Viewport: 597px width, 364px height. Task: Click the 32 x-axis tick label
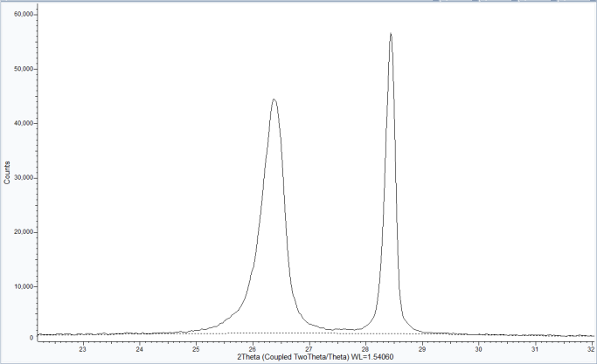point(590,350)
